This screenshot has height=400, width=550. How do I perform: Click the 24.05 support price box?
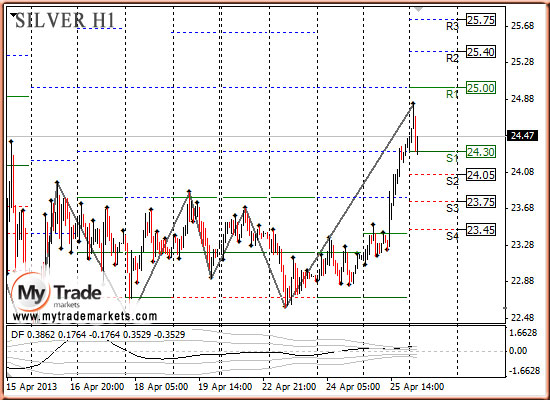[x=481, y=175]
